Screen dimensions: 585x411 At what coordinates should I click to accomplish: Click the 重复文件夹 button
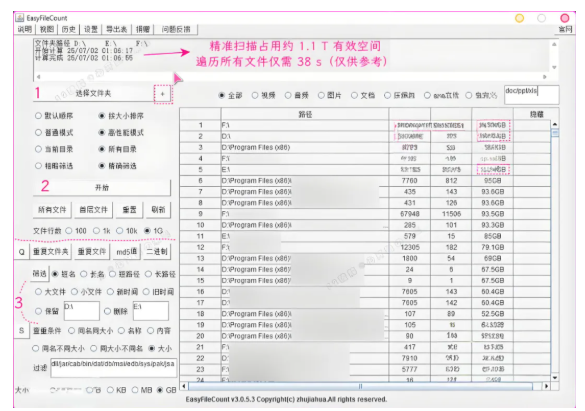(x=51, y=252)
